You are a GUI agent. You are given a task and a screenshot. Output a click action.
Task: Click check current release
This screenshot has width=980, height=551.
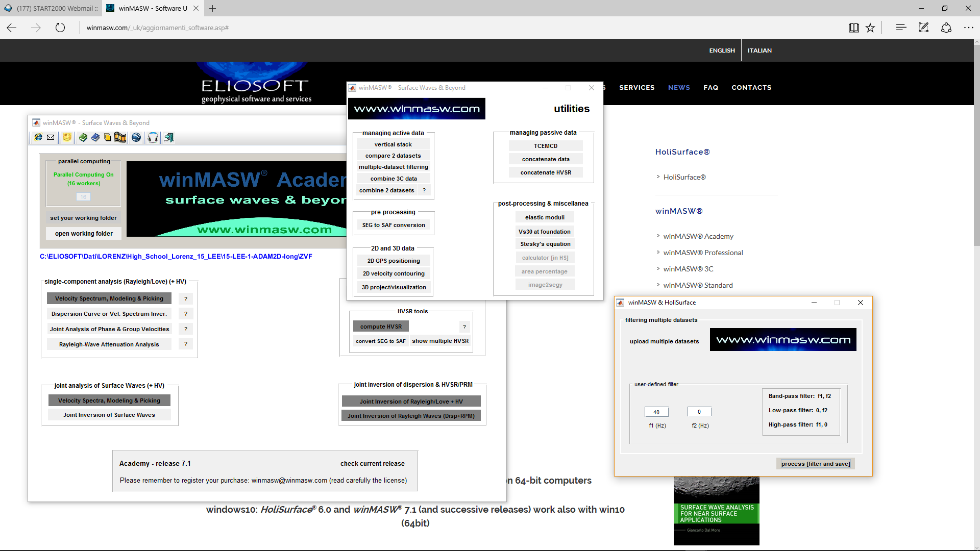coord(373,464)
